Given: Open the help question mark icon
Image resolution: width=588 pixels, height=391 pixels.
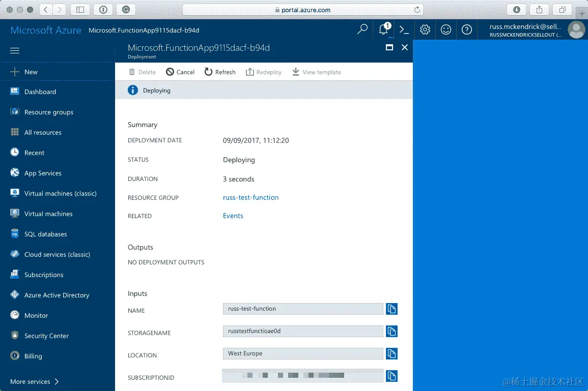Looking at the screenshot, I should pos(467,29).
